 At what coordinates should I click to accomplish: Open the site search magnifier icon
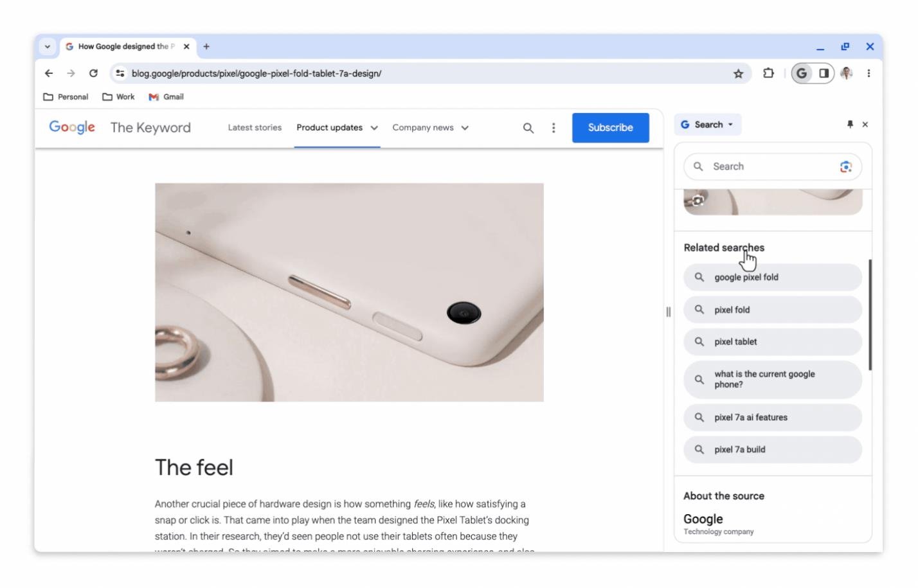(528, 128)
